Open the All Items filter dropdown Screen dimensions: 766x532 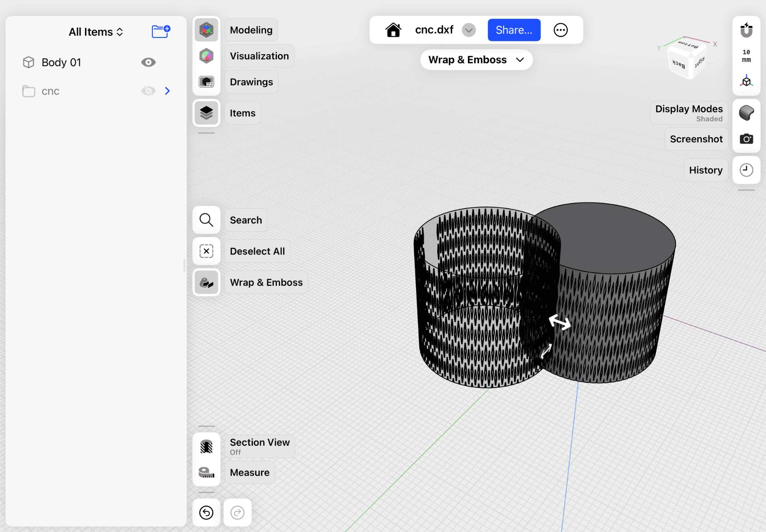(x=96, y=32)
